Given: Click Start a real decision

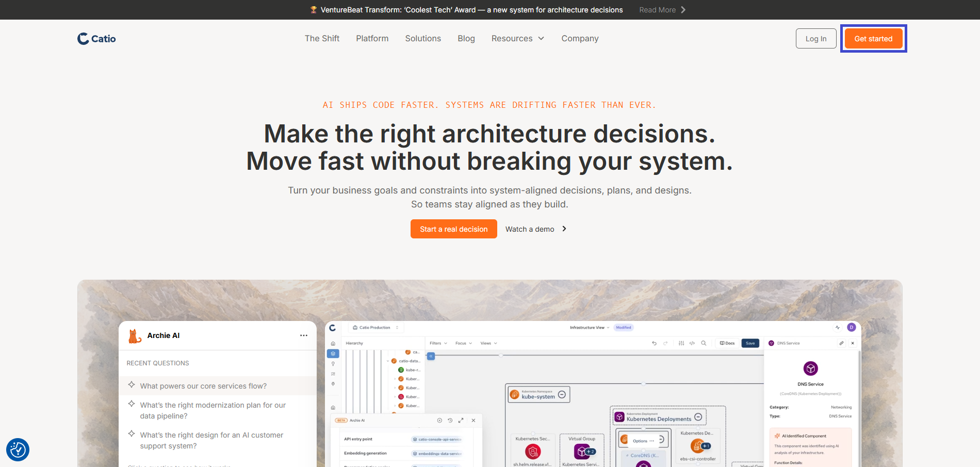Looking at the screenshot, I should coord(454,229).
